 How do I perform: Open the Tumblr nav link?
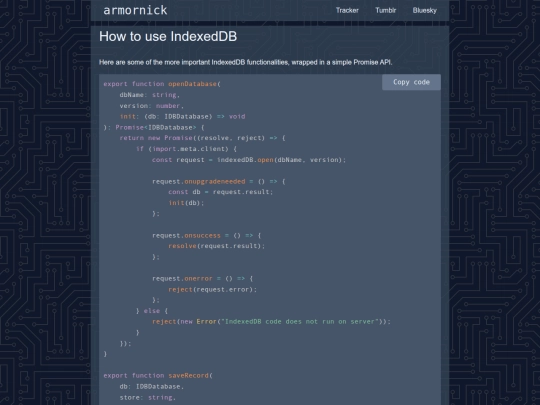[x=386, y=10]
